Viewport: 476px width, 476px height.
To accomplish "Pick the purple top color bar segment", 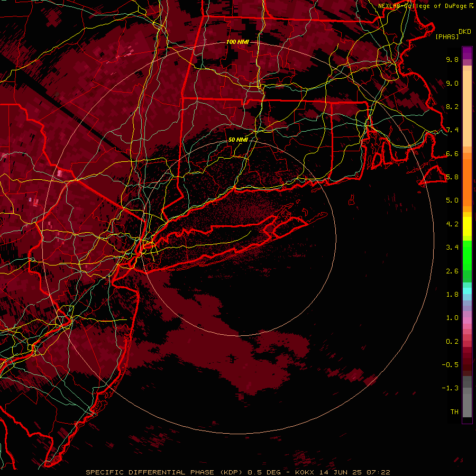I will [467, 53].
